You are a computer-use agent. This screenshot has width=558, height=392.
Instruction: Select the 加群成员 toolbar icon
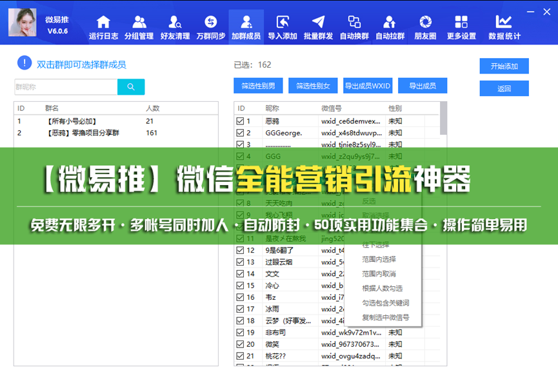pyautogui.click(x=246, y=27)
